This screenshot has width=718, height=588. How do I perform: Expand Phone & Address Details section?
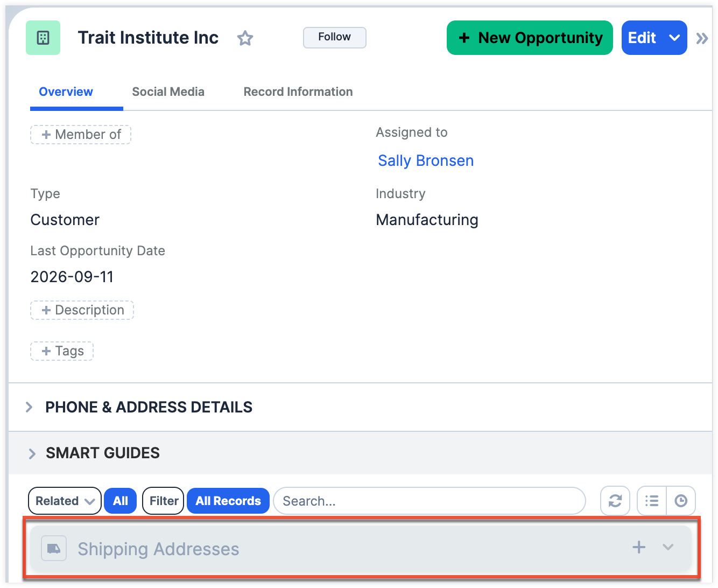point(29,407)
